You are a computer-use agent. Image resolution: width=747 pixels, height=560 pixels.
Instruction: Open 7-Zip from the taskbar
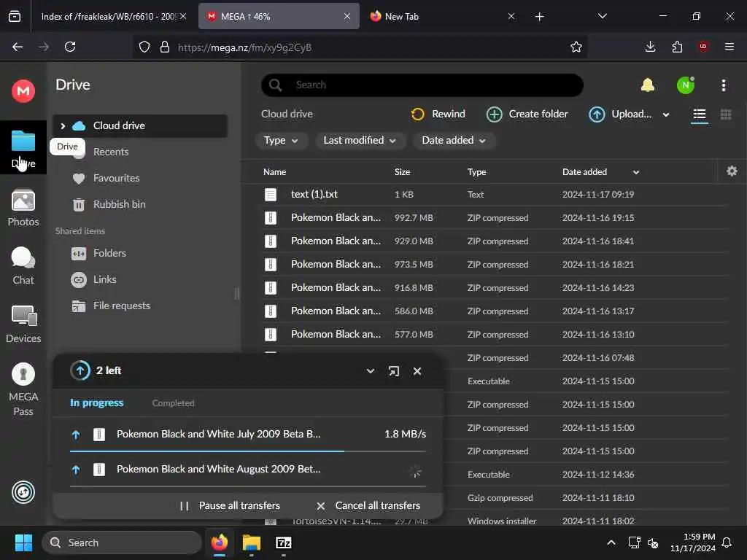284,542
